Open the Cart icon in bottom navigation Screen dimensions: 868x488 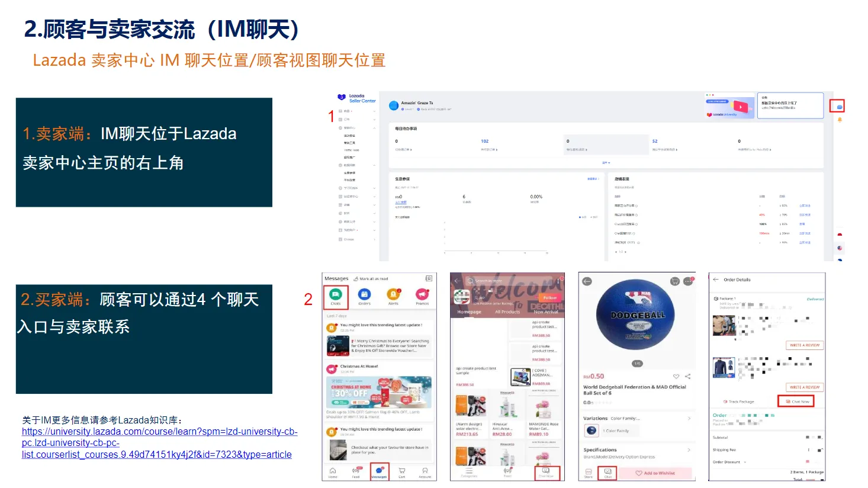pos(401,470)
